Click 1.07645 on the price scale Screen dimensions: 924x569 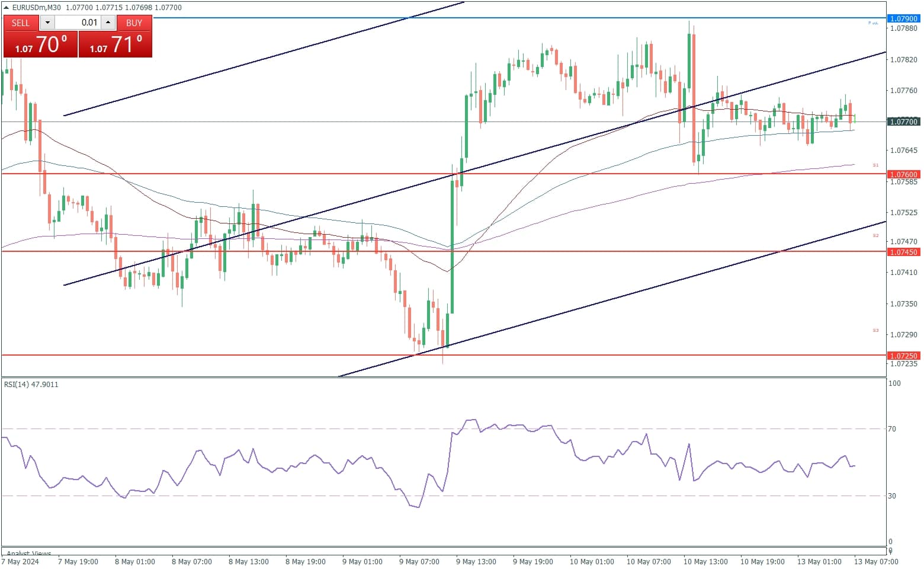[x=904, y=150]
